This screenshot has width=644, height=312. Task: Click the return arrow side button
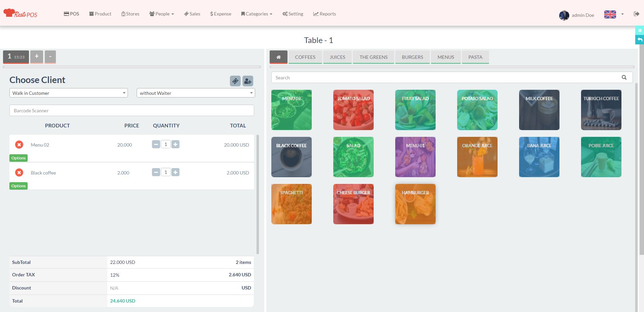[x=640, y=40]
